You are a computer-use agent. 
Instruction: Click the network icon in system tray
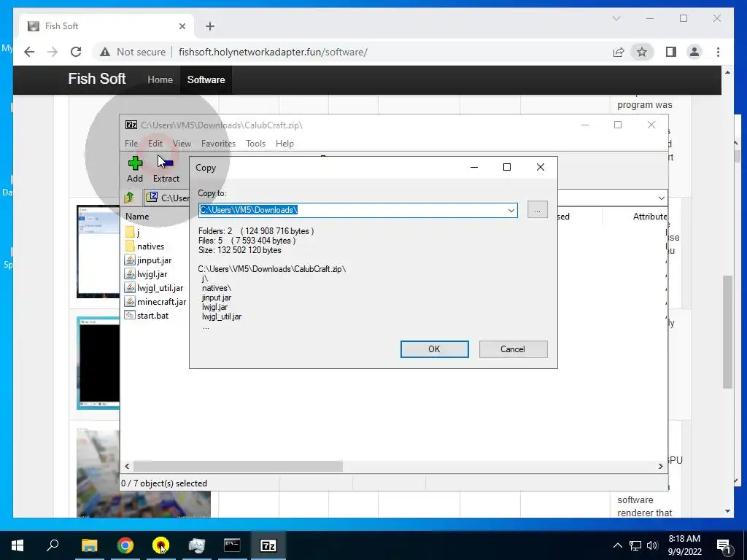tap(635, 545)
